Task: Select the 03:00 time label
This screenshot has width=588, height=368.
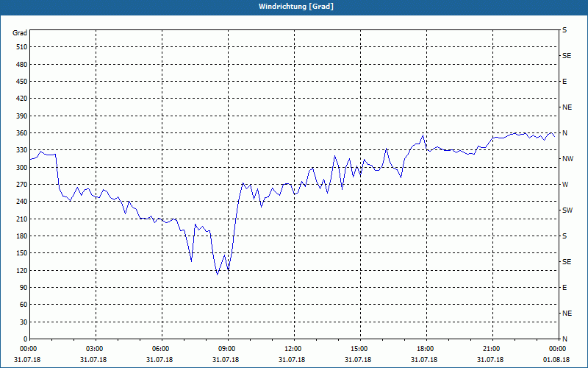Action: click(96, 349)
